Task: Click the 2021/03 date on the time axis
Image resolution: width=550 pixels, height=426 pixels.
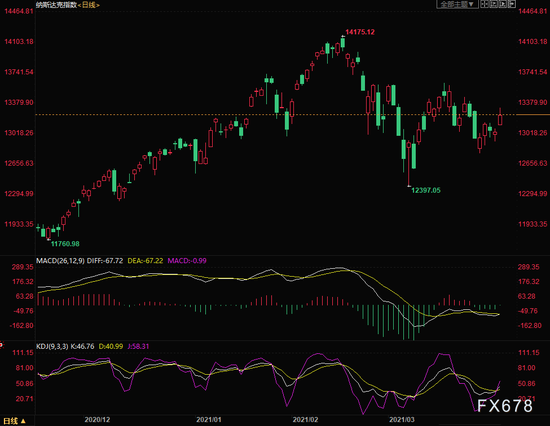Action: [x=402, y=420]
